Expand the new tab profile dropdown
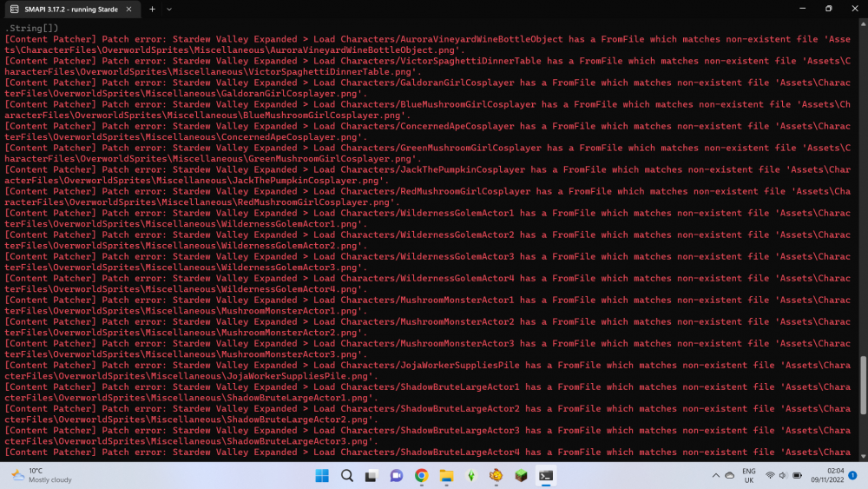 point(169,9)
